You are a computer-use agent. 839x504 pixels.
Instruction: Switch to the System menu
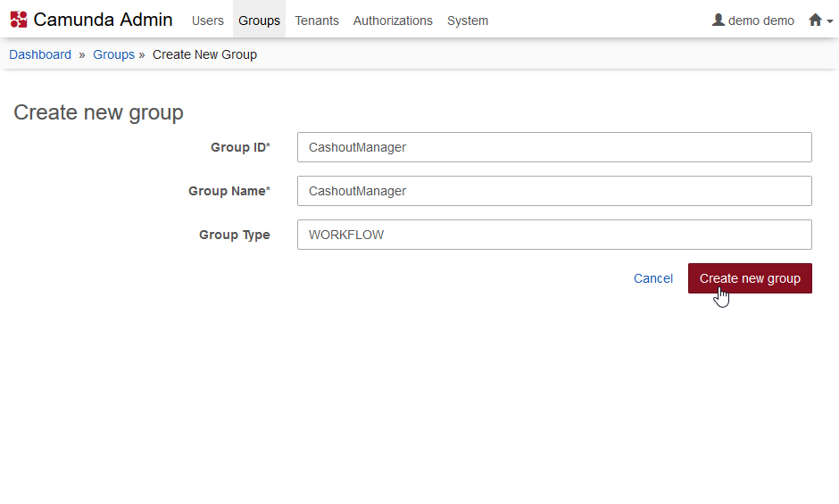468,21
